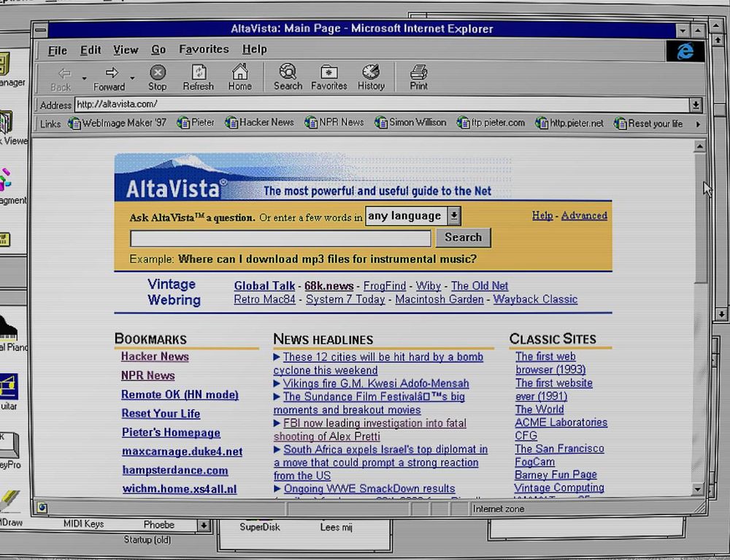Open the Wiby webring link
The image size is (730, 560).
pyautogui.click(x=429, y=285)
